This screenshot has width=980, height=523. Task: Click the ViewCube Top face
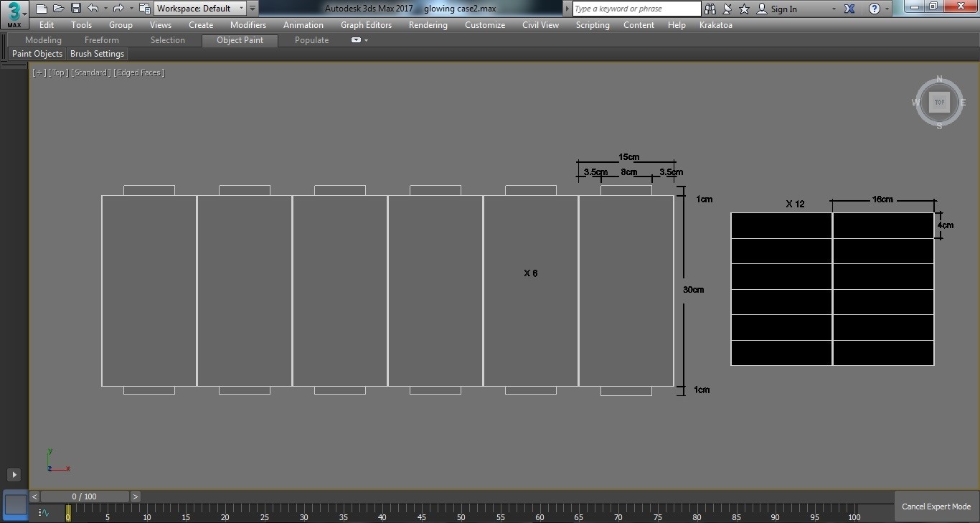pyautogui.click(x=939, y=103)
